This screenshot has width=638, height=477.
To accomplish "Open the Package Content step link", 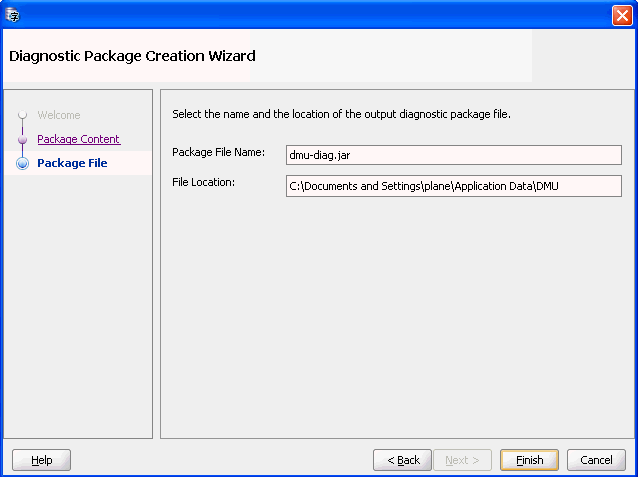I will coord(79,139).
